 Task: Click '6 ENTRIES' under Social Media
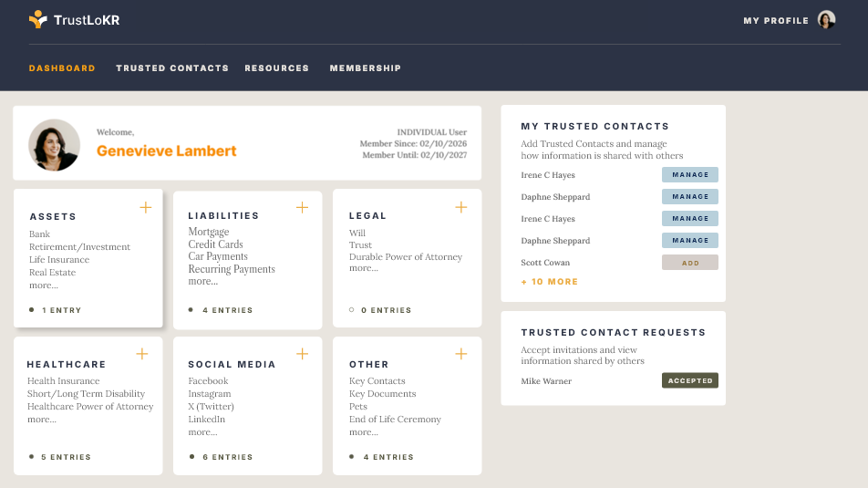[x=228, y=457]
